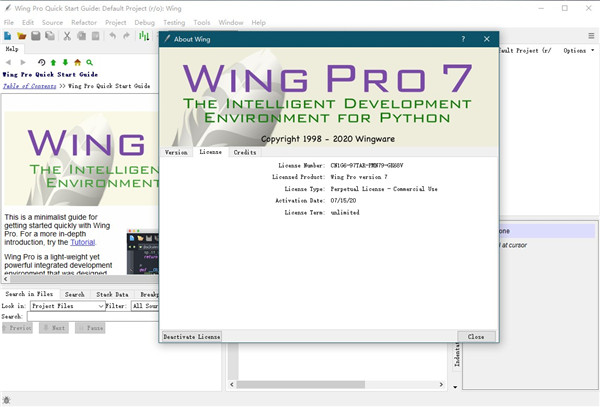Click the green down arrow in Help
The image size is (600, 407).
pyautogui.click(x=65, y=62)
